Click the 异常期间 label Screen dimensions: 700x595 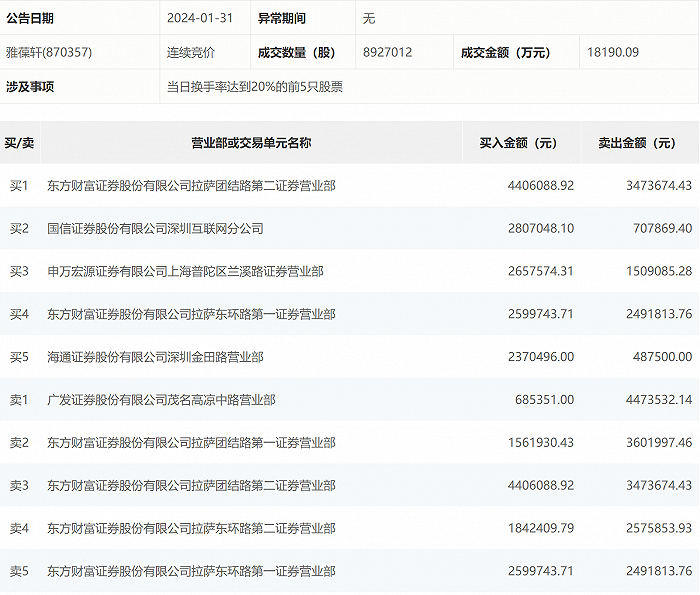coord(282,18)
